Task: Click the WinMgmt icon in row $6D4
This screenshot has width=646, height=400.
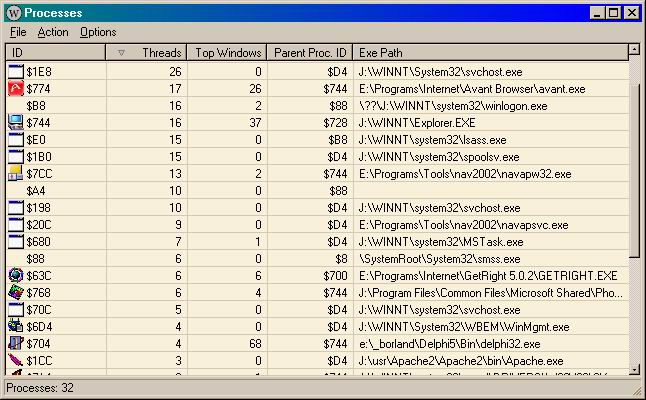Action: coord(16,326)
